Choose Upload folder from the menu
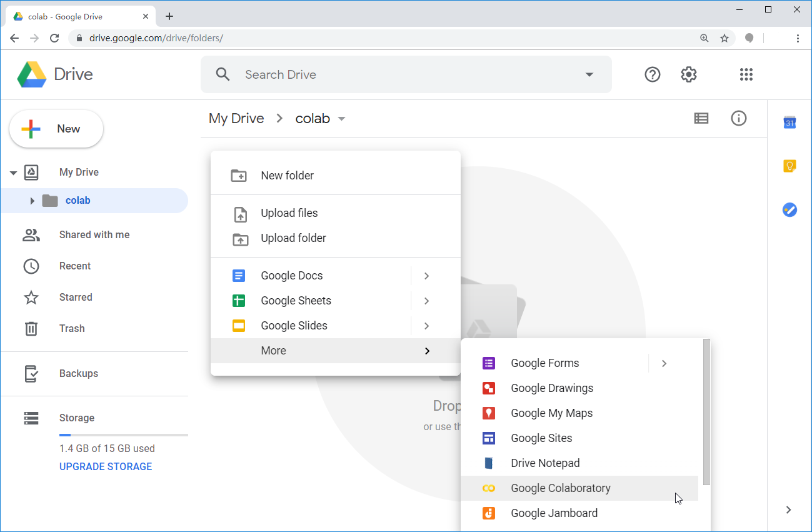Image resolution: width=812 pixels, height=532 pixels. (x=336, y=238)
